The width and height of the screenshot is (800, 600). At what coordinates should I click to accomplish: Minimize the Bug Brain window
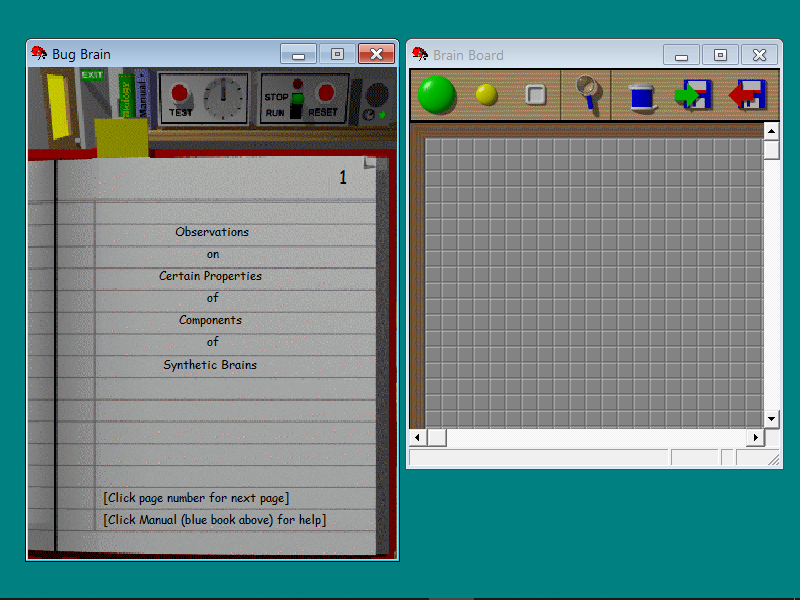click(x=298, y=54)
